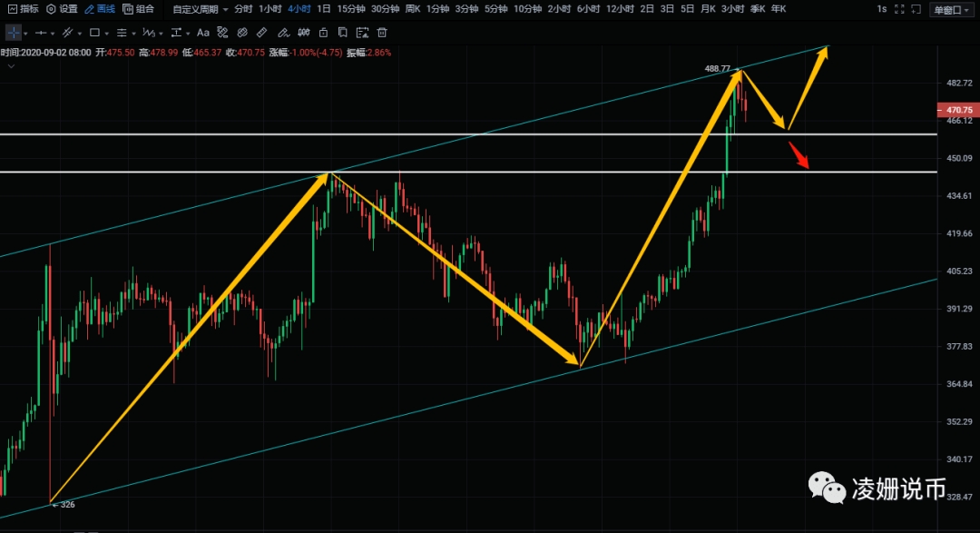The width and height of the screenshot is (980, 533).
Task: Switch to the 1日 timeframe
Action: click(x=324, y=9)
